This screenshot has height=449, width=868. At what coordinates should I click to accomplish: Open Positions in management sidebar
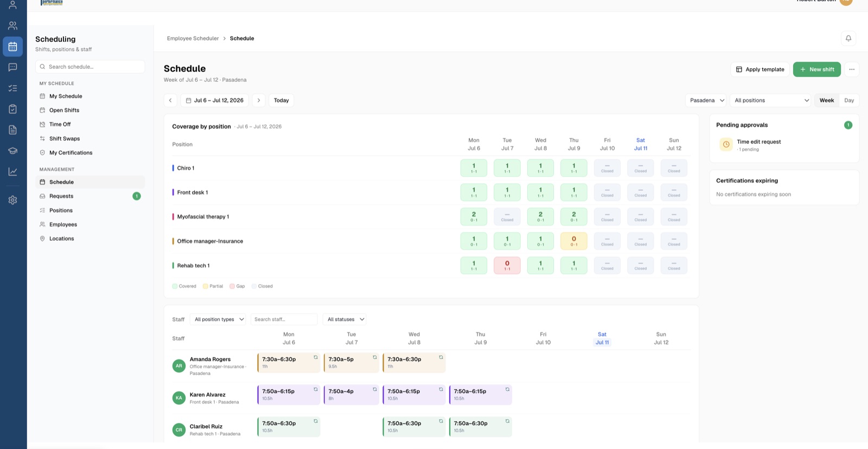tap(90, 210)
